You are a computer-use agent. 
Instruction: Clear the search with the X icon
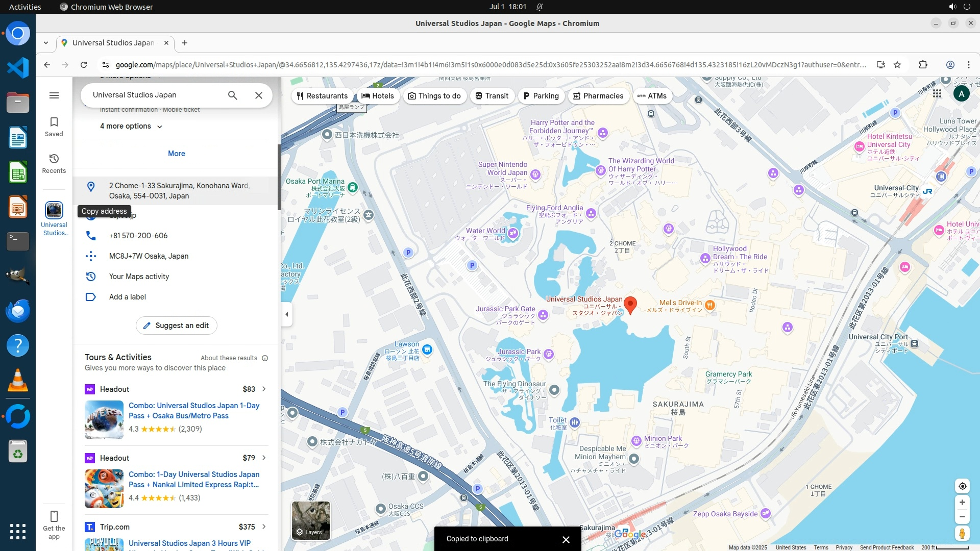click(259, 95)
